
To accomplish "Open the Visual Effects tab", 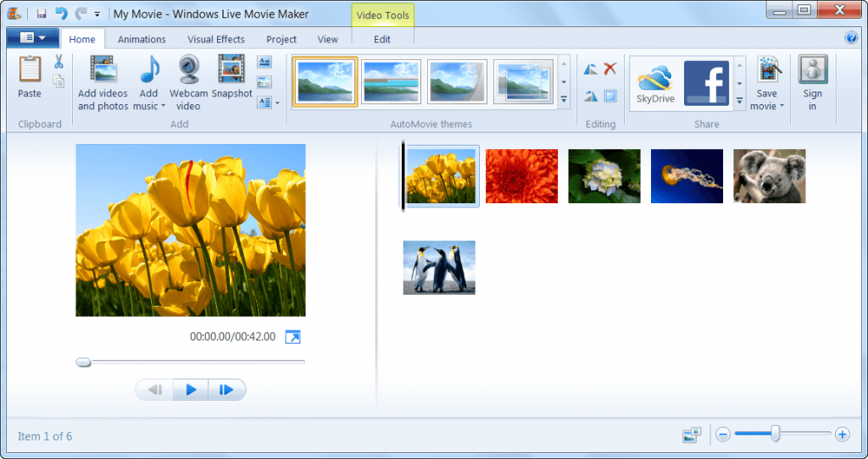I will [216, 39].
